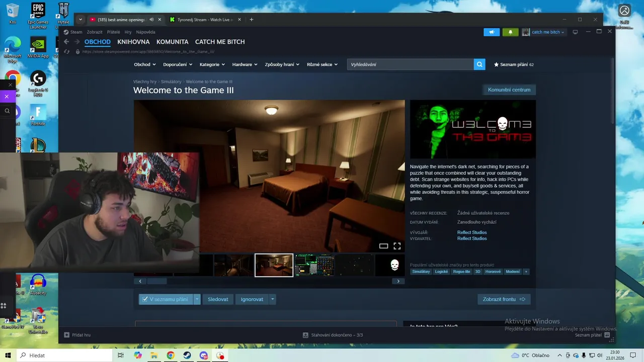Image resolution: width=644 pixels, height=362 pixels.
Task: Open the Kategorie dropdown menu
Action: pyautogui.click(x=212, y=64)
